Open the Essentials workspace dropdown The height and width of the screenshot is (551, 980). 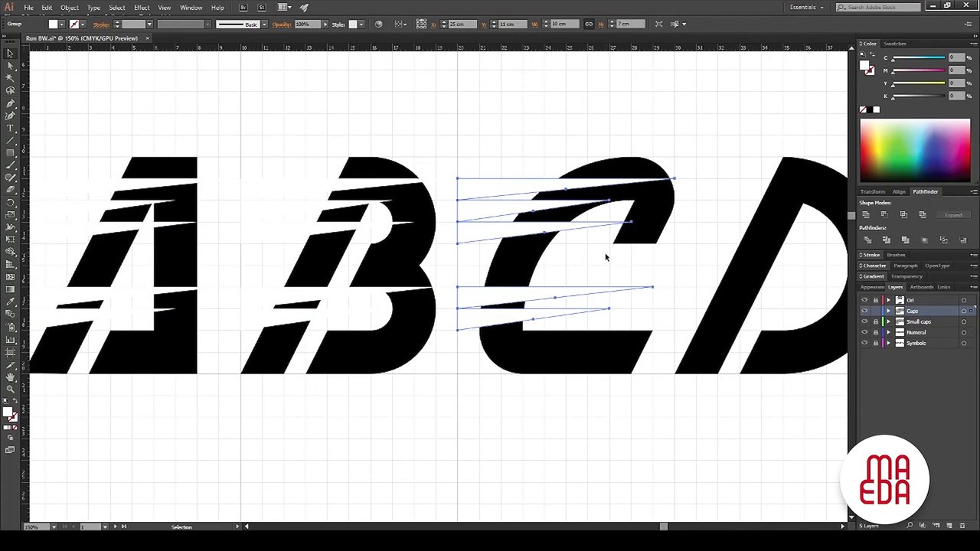click(x=807, y=8)
